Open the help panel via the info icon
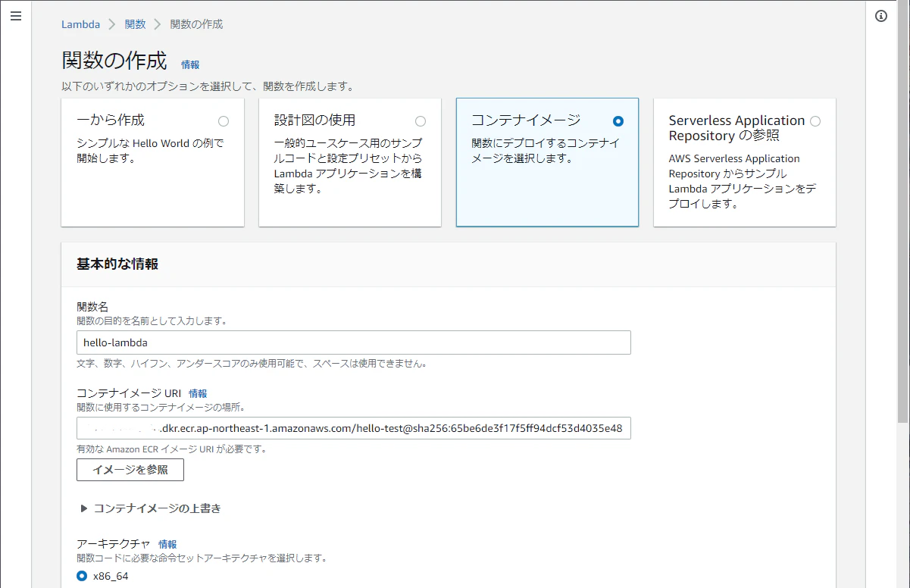910x588 pixels. [x=881, y=14]
